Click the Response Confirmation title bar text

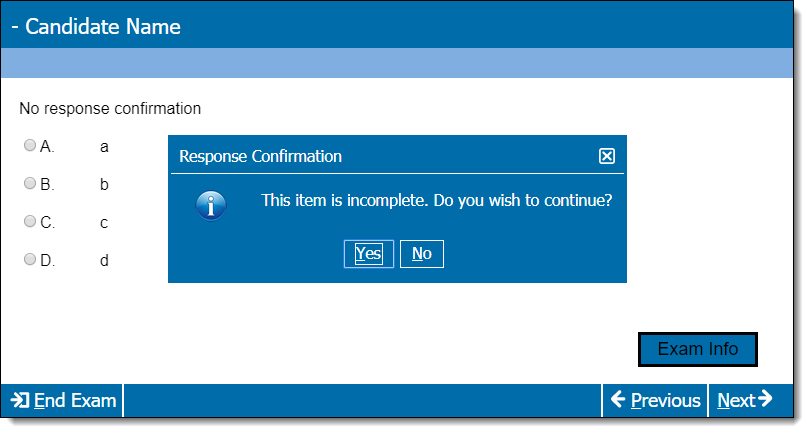[x=261, y=156]
